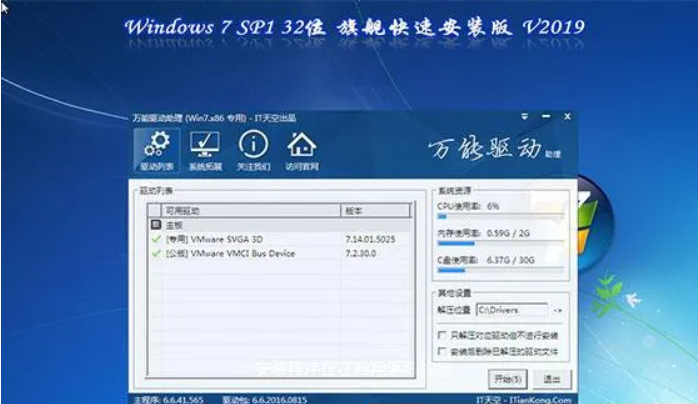Close the driver assistant window
The width and height of the screenshot is (698, 404).
coord(567,117)
